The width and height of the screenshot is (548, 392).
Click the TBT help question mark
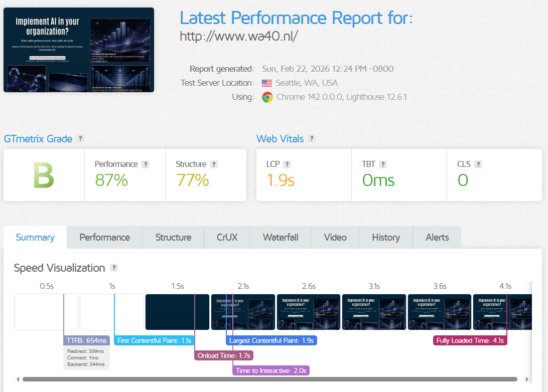point(383,164)
